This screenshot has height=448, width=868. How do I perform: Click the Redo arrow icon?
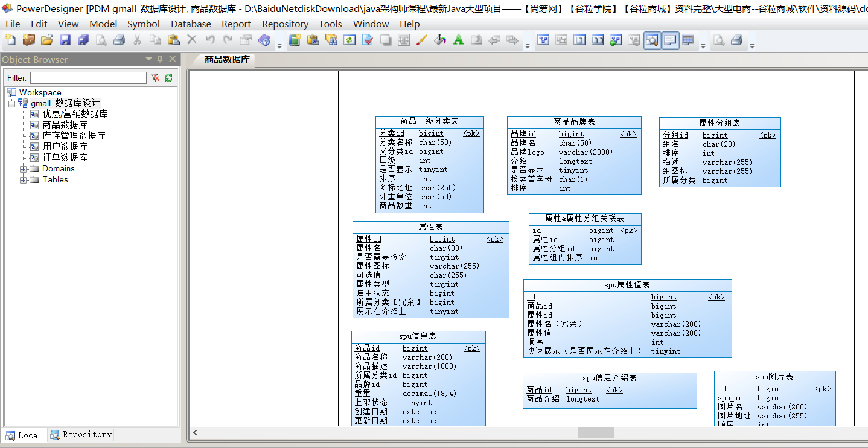pos(228,40)
